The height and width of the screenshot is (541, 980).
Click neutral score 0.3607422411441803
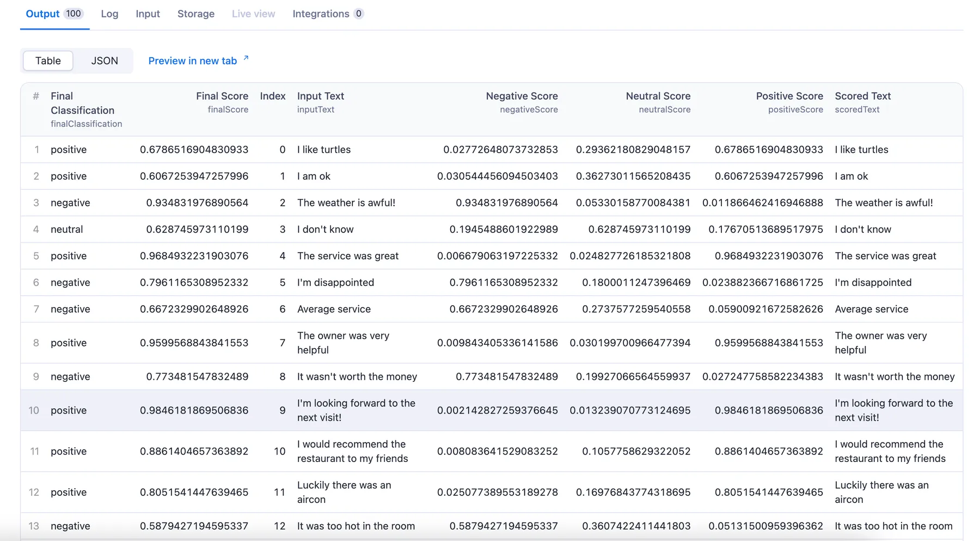[x=636, y=526]
